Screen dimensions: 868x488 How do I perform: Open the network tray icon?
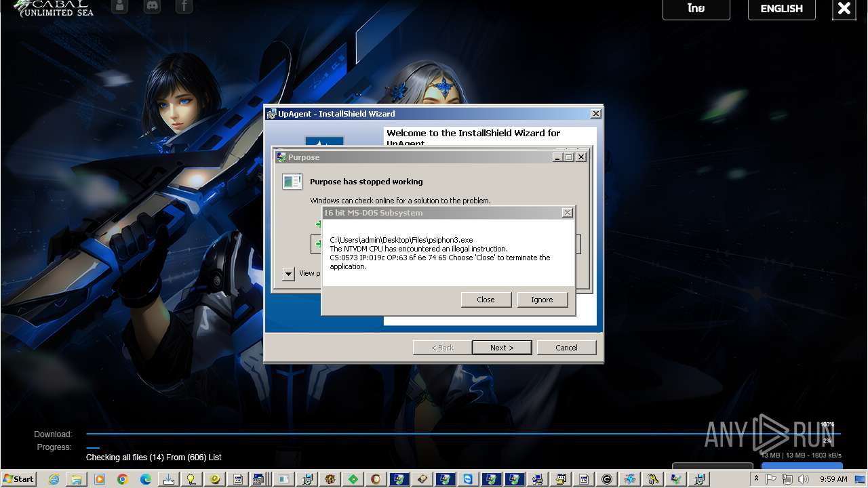(x=787, y=479)
